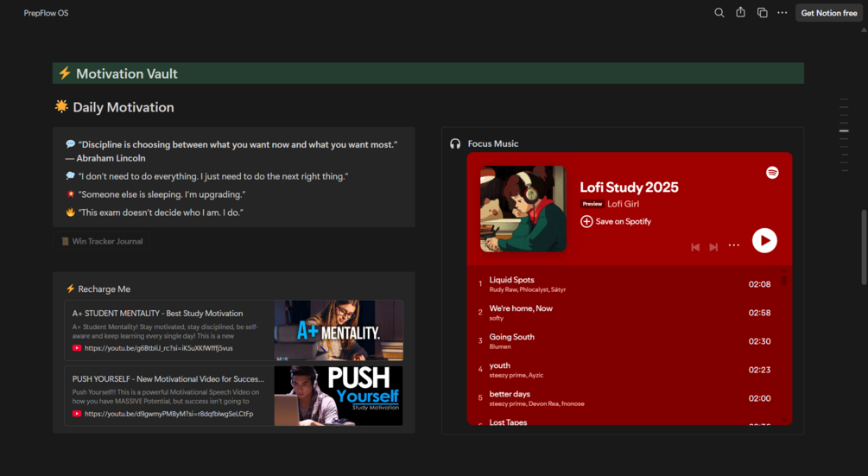
Task: Open the Win Tracker Journal page
Action: [101, 241]
